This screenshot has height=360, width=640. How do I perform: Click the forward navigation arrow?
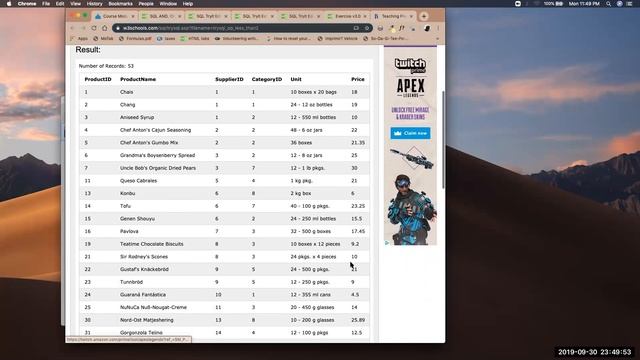click(83, 28)
